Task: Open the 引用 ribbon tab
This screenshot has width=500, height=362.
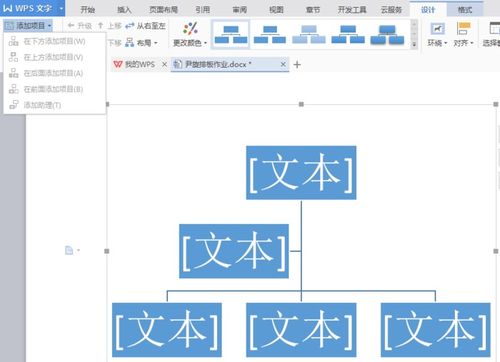Action: coord(203,10)
